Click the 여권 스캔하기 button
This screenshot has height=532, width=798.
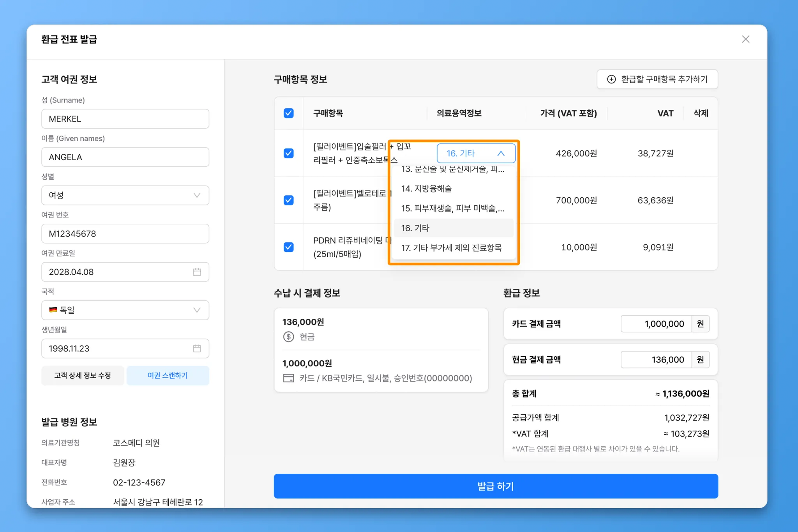point(168,375)
